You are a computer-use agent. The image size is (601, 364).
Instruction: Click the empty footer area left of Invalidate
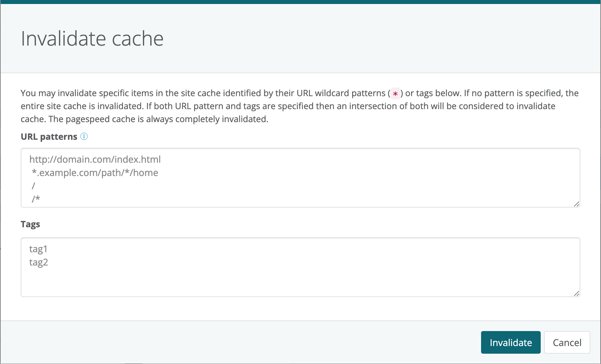pos(233,342)
